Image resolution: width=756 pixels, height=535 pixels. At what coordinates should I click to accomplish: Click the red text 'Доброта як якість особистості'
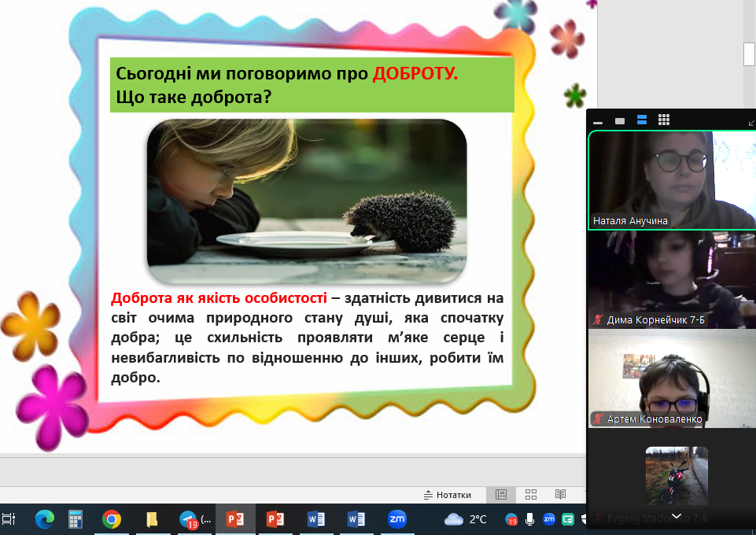coord(219,298)
